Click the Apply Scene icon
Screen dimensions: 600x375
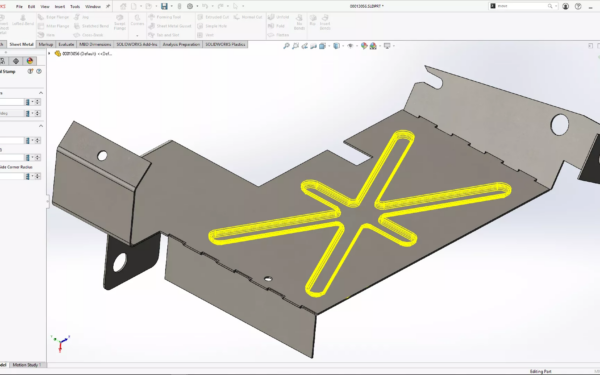click(373, 46)
